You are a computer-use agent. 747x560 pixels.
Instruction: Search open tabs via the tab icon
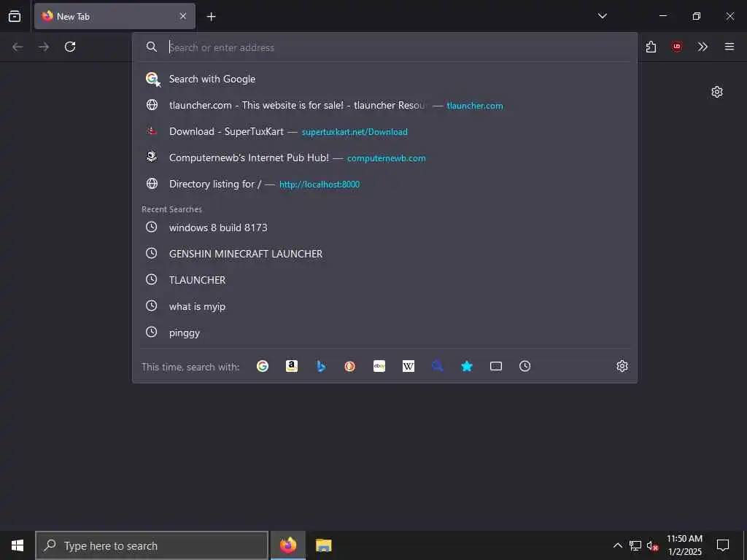(496, 366)
